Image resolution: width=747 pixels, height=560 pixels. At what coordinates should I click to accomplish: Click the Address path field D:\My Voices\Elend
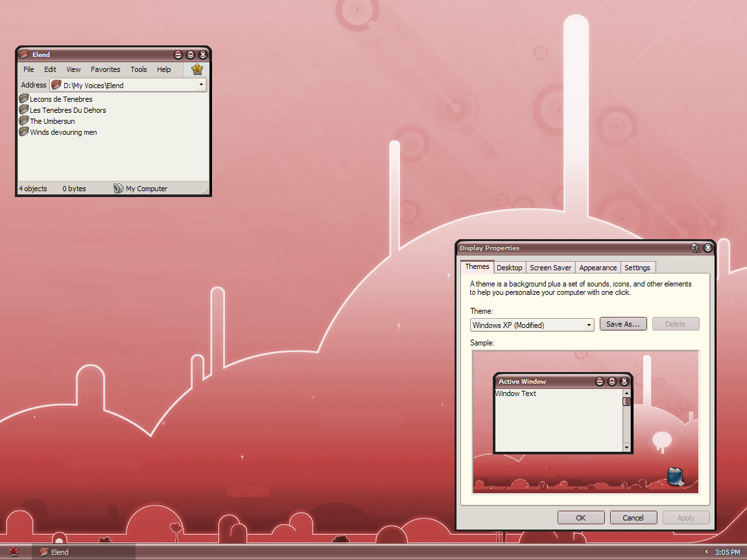[x=128, y=86]
